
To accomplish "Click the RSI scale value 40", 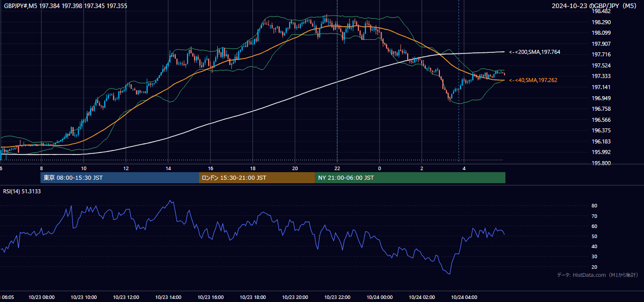I will (594, 246).
